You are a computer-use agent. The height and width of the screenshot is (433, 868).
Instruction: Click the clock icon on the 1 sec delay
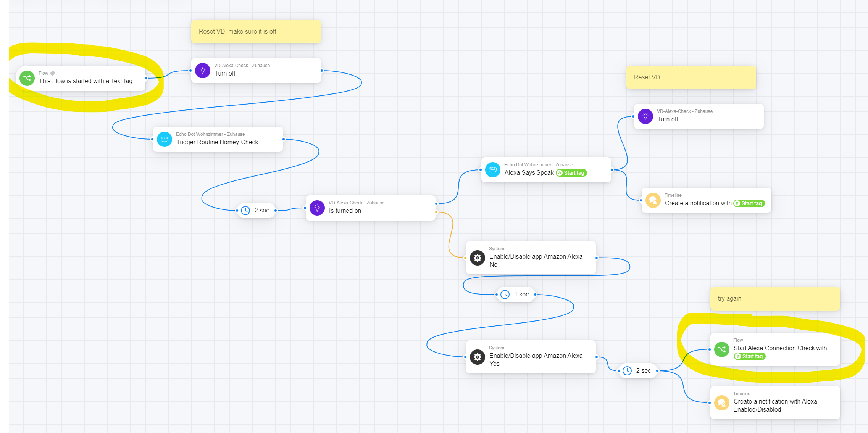pyautogui.click(x=505, y=295)
